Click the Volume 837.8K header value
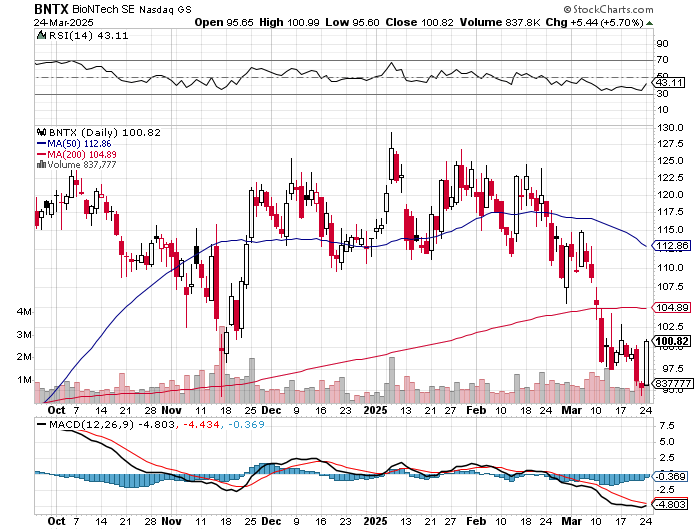 pos(501,22)
